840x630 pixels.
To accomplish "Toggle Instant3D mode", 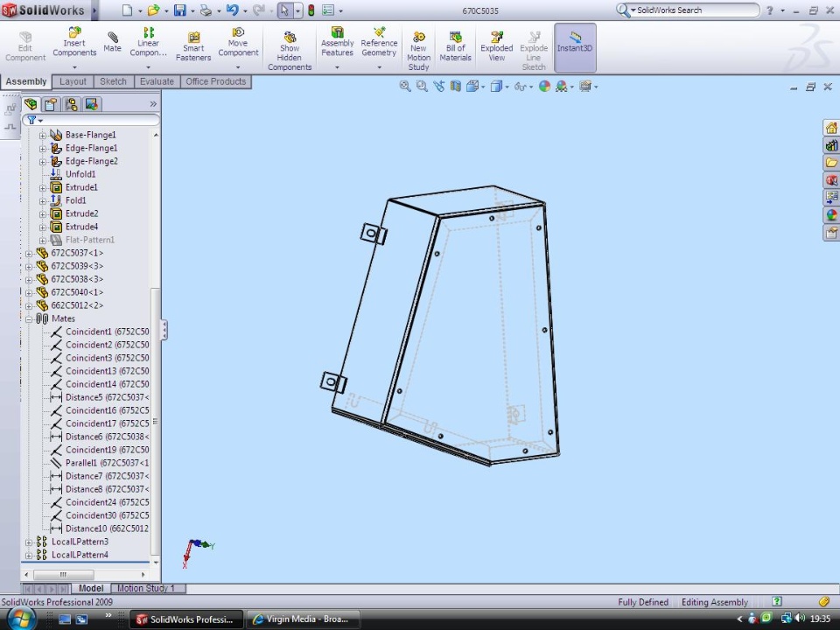I will (575, 47).
